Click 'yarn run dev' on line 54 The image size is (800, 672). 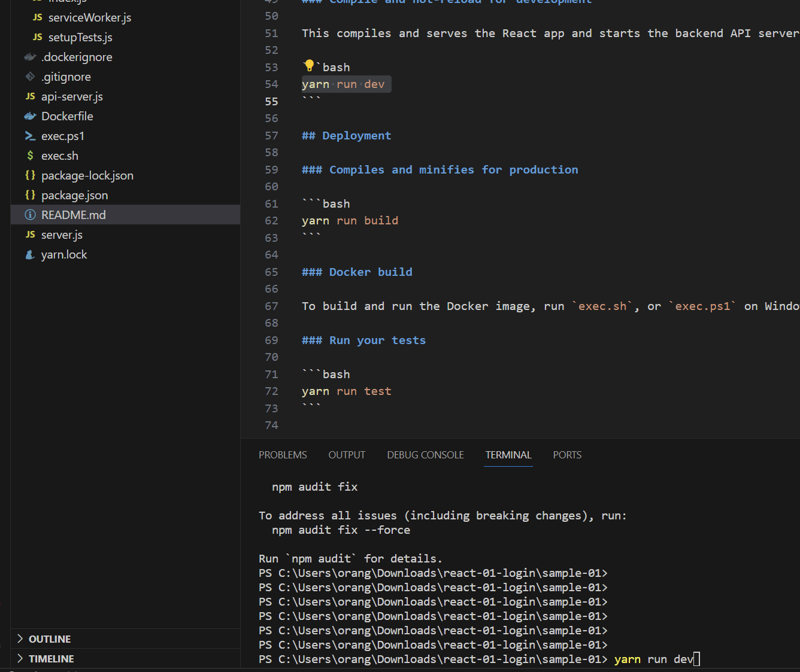coord(343,84)
